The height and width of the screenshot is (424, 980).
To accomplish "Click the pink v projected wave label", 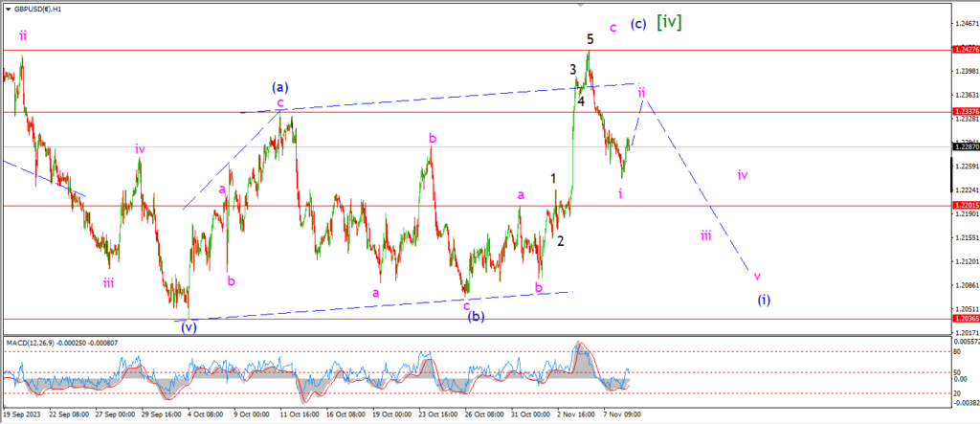I will 757,276.
